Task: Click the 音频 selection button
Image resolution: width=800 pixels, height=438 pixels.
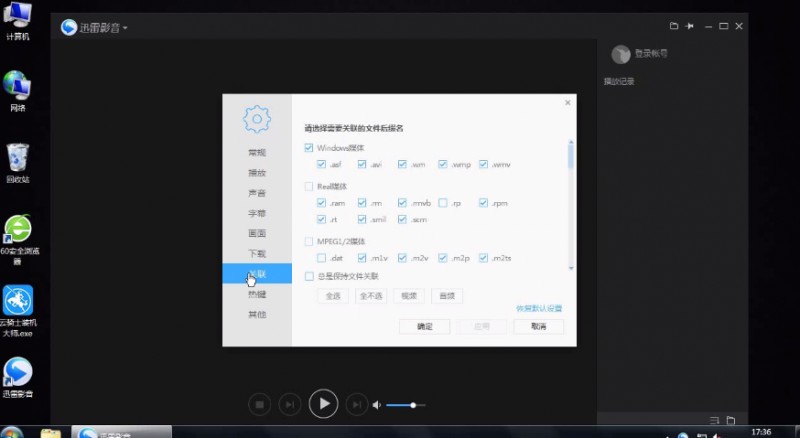Action: coord(447,296)
